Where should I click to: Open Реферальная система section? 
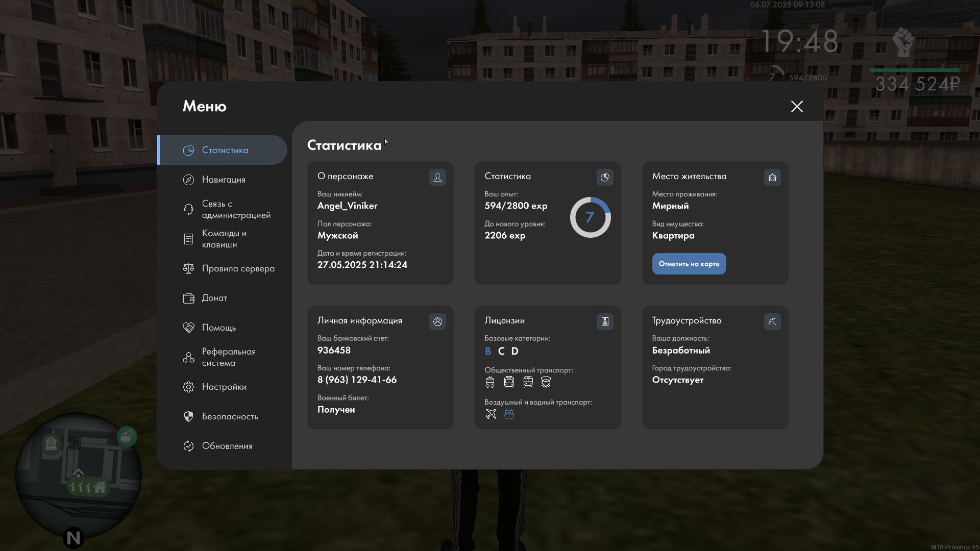pos(223,357)
